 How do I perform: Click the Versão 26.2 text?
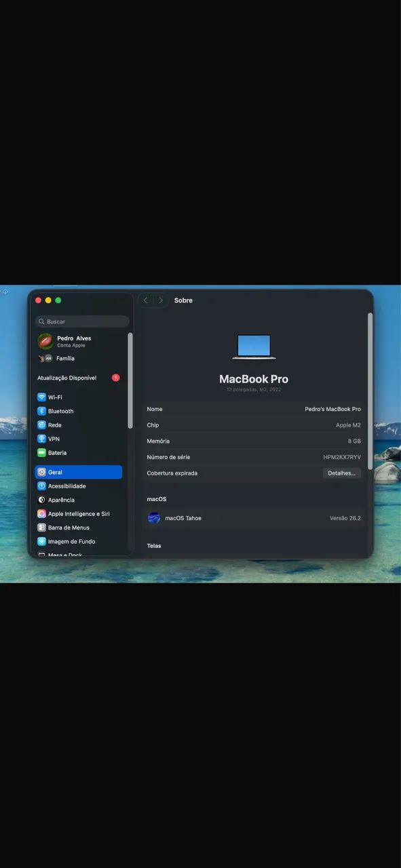[345, 518]
